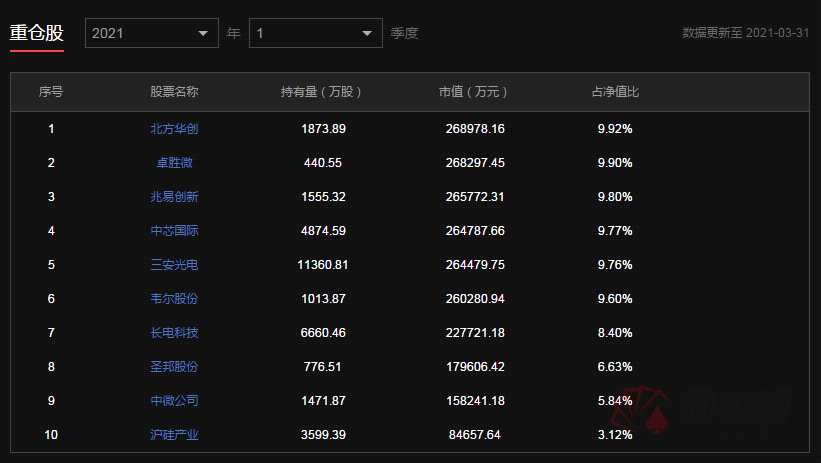821x463 pixels.
Task: Click holding value 1471.87
Action: pyautogui.click(x=323, y=401)
